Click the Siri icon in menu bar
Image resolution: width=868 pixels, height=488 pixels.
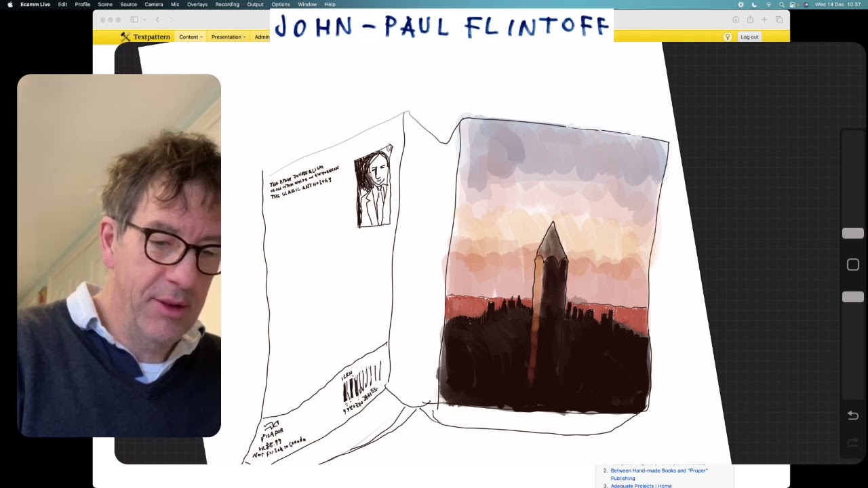click(x=806, y=4)
